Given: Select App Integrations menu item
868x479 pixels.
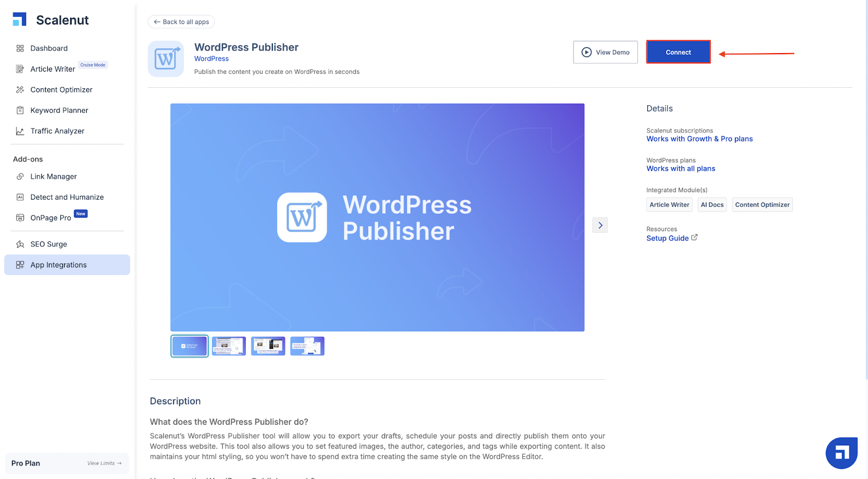Looking at the screenshot, I should [67, 265].
